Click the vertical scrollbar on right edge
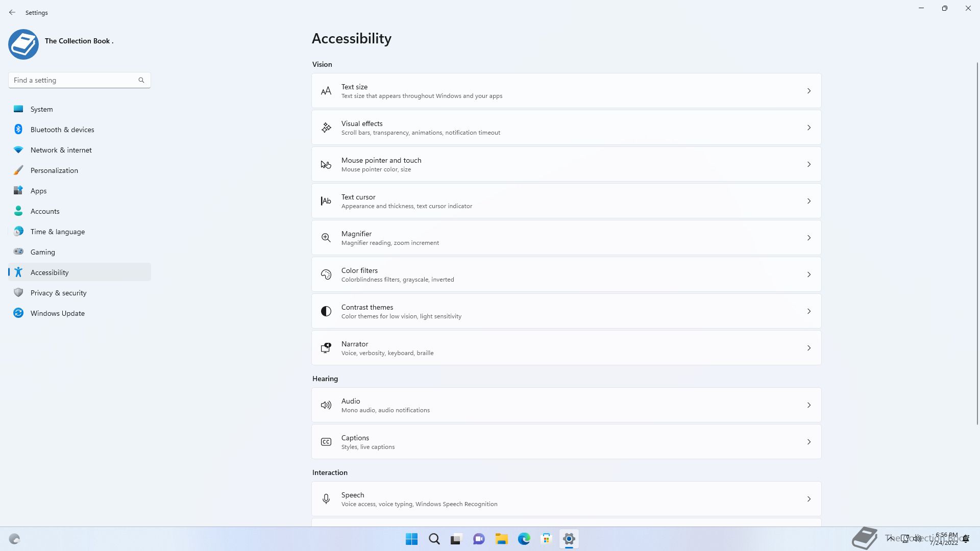The height and width of the screenshot is (551, 980). (977, 242)
